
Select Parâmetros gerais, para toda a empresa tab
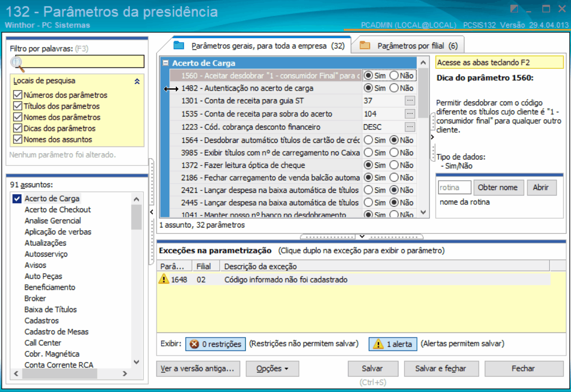[259, 46]
